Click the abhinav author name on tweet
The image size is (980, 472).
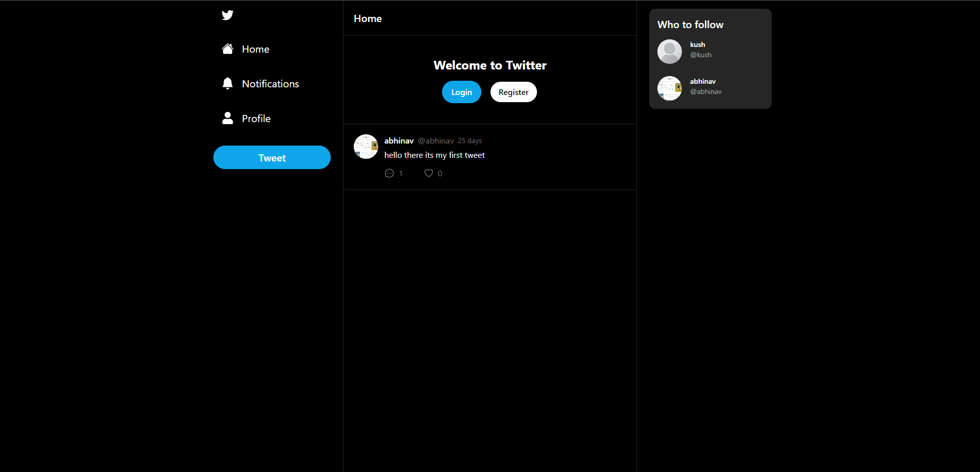pyautogui.click(x=399, y=140)
